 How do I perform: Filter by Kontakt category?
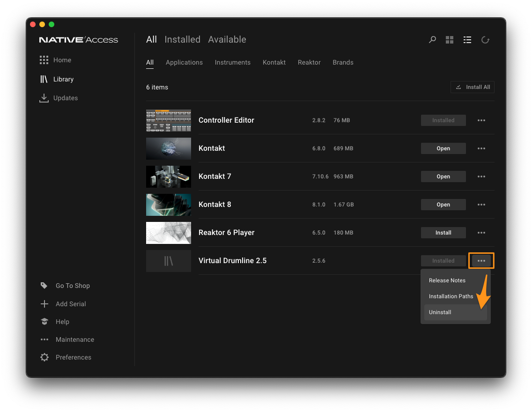point(274,62)
